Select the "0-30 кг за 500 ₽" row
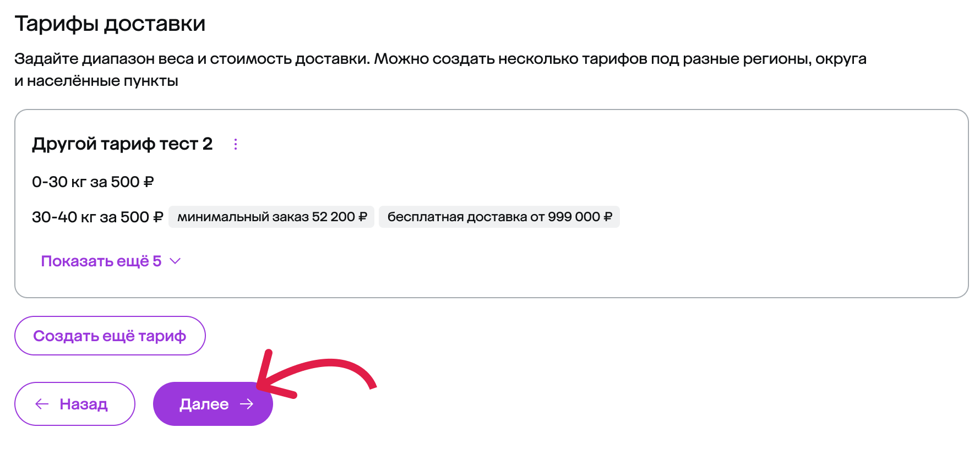 coord(92,182)
